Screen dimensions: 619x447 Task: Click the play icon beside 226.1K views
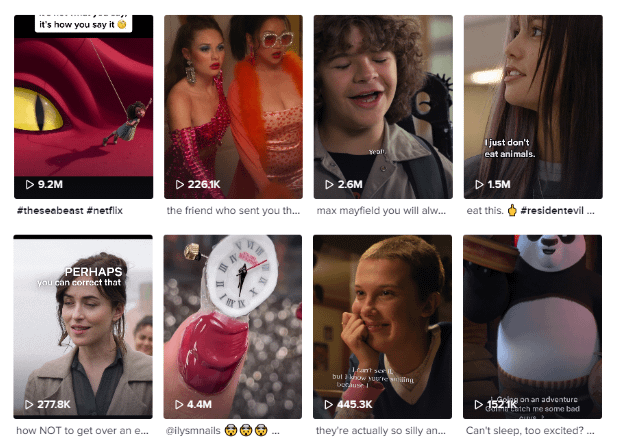click(x=180, y=184)
